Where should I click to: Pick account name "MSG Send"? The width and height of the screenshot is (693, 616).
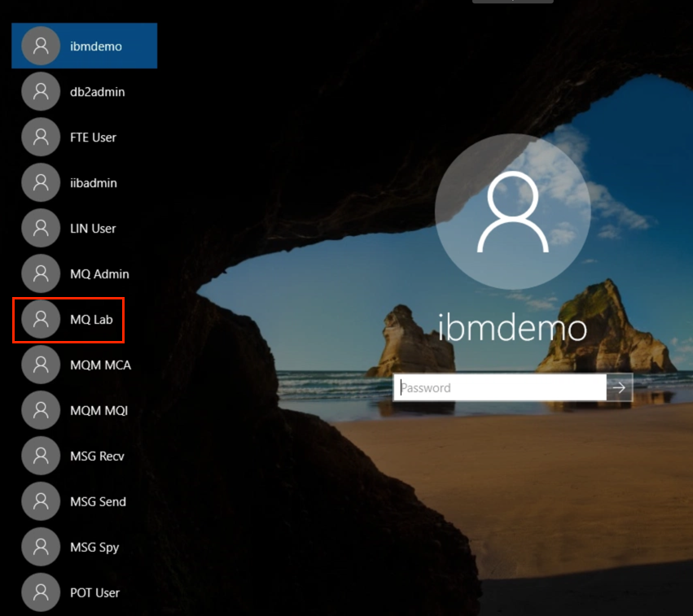pos(98,501)
